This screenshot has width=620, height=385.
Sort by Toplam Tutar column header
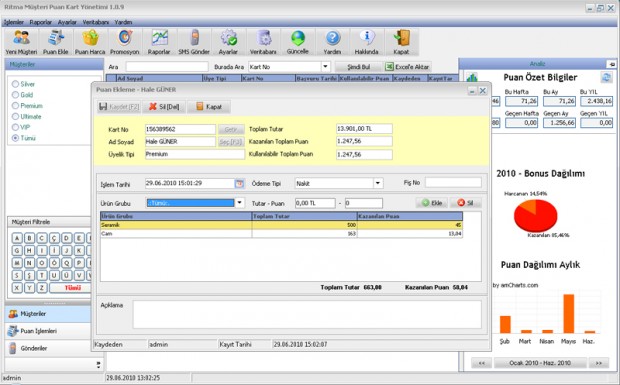[x=304, y=216]
